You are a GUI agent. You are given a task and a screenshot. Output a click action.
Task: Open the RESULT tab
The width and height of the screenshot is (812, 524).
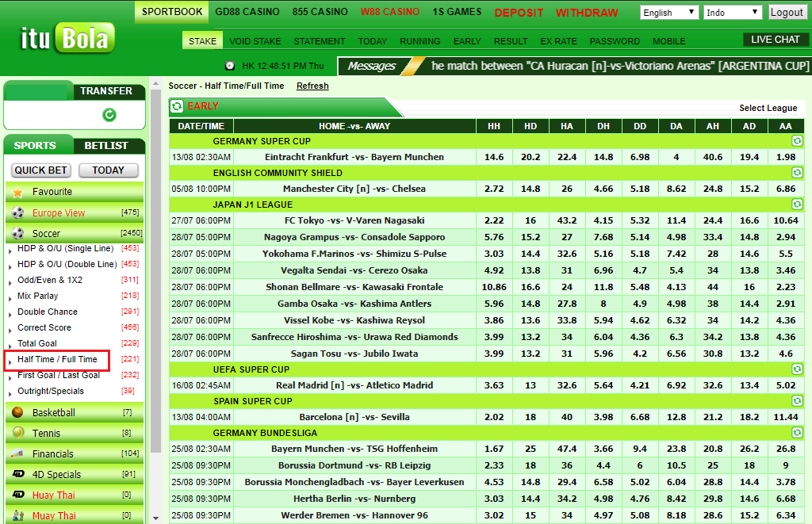click(511, 41)
